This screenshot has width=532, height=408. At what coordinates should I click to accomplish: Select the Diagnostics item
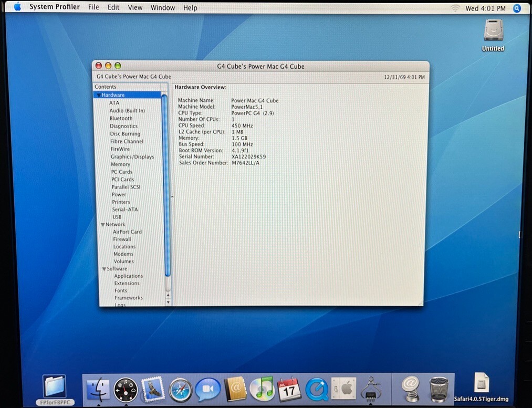click(x=124, y=126)
